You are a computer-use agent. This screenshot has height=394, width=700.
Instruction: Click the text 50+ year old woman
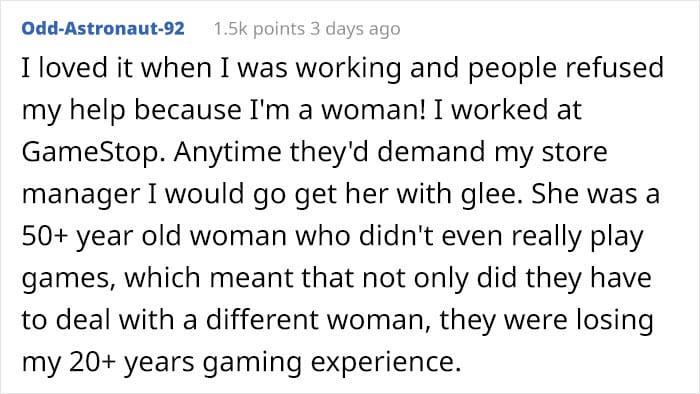point(154,236)
